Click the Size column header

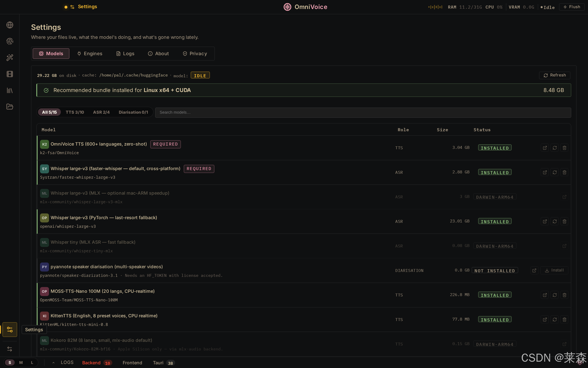442,130
